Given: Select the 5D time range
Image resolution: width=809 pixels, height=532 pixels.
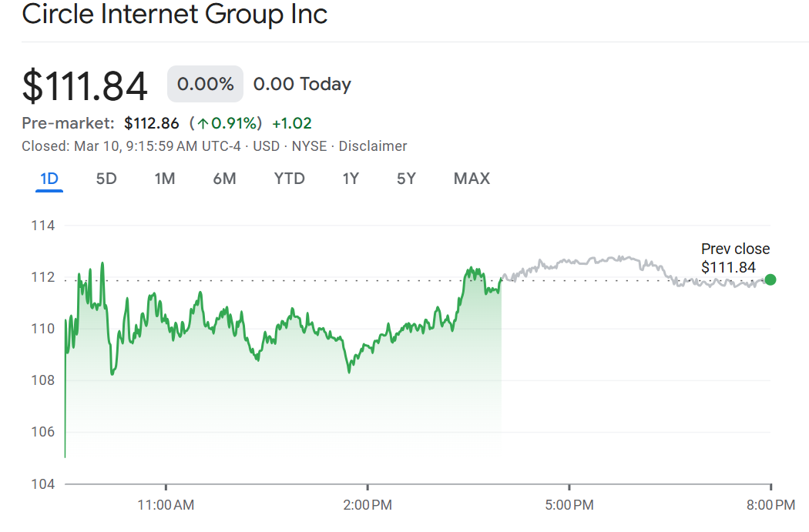Looking at the screenshot, I should pyautogui.click(x=107, y=178).
